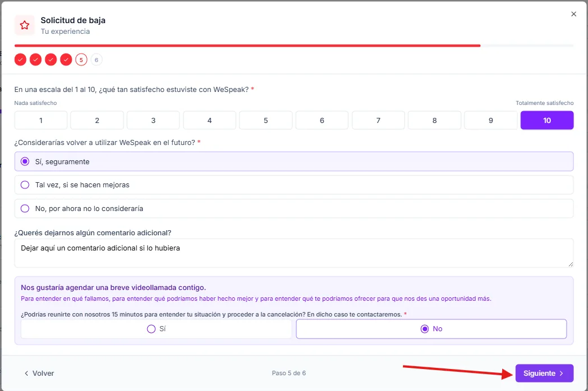Jump to step 6 indicator circle
The image size is (588, 391).
click(x=96, y=60)
